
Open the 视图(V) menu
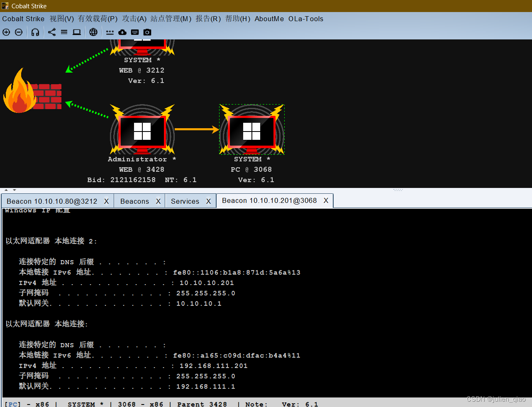coord(62,19)
